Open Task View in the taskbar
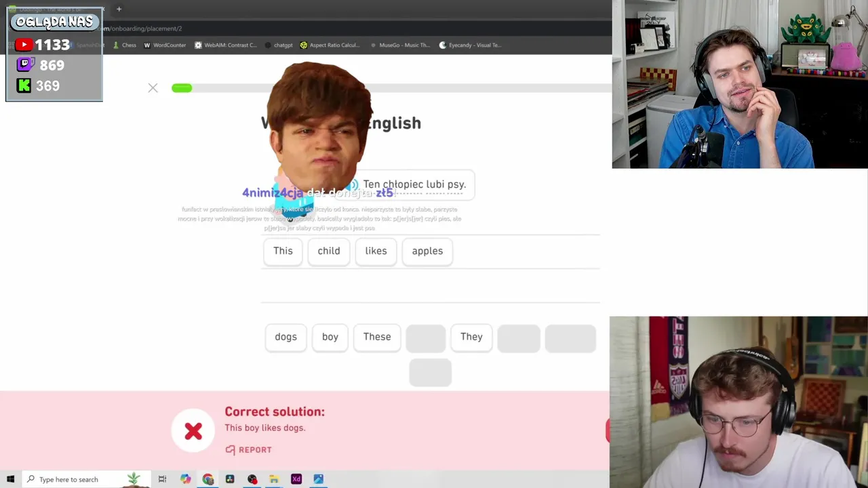 tap(162, 479)
